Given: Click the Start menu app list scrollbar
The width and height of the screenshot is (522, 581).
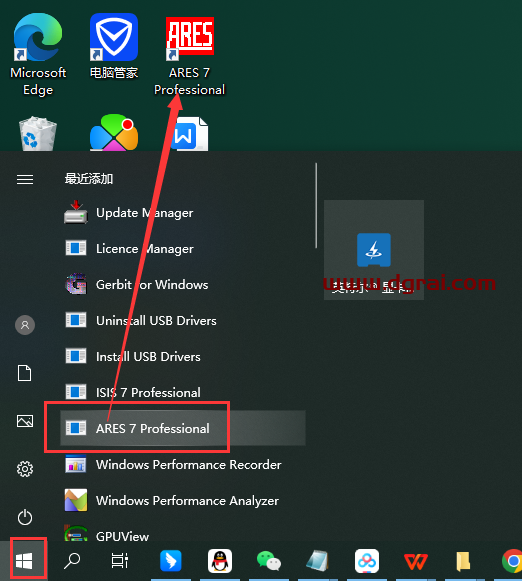Looking at the screenshot, I should pyautogui.click(x=316, y=206).
